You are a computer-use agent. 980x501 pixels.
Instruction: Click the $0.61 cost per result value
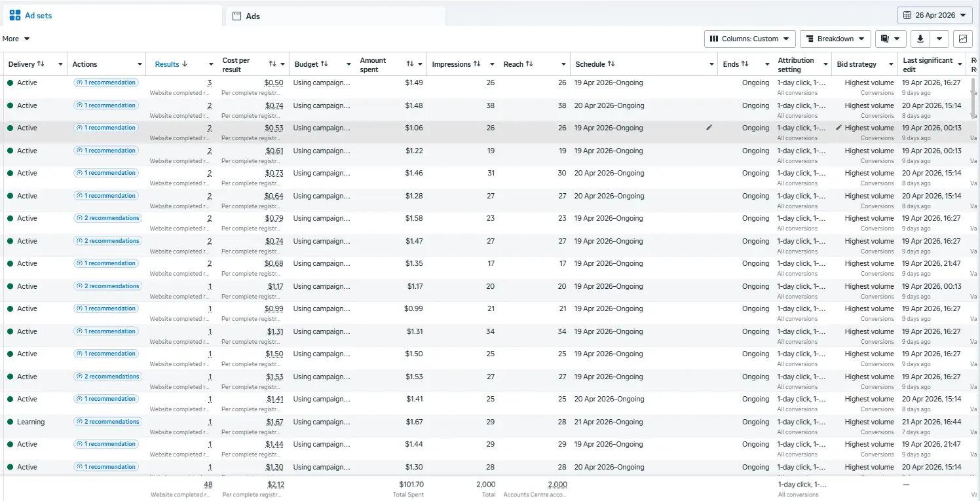point(274,151)
